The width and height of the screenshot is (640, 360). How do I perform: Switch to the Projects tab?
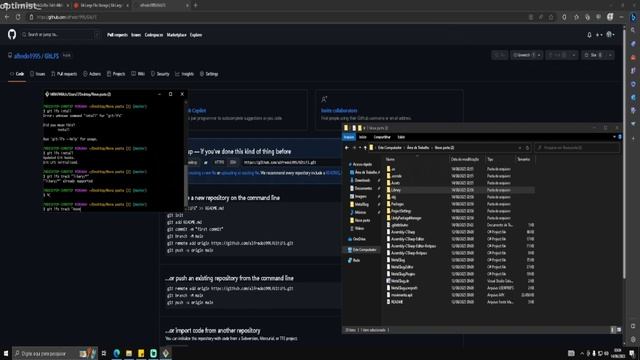coord(116,74)
